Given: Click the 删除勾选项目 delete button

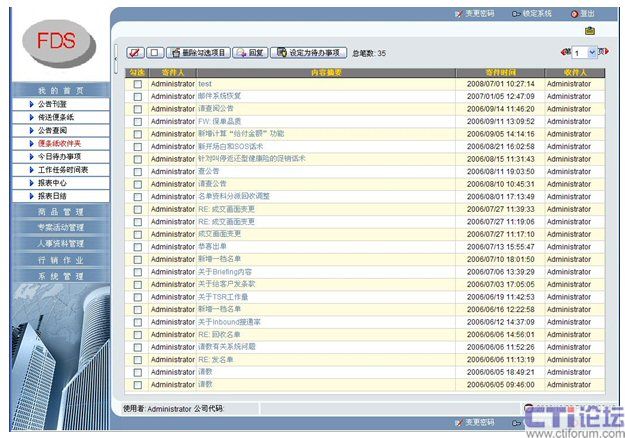Looking at the screenshot, I should pos(199,52).
